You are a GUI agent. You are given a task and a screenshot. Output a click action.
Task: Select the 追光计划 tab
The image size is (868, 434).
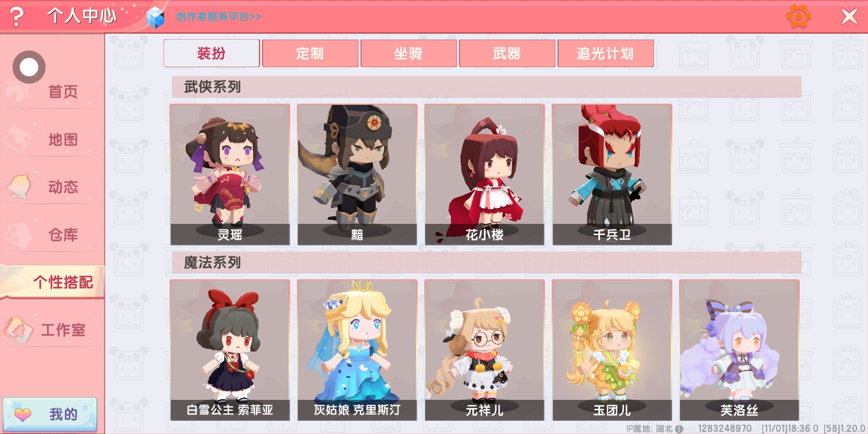tap(605, 53)
